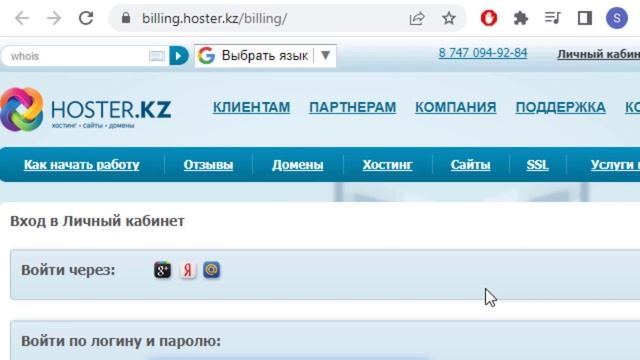This screenshot has width=640, height=360.
Task: View site security lock info
Action: tap(126, 18)
